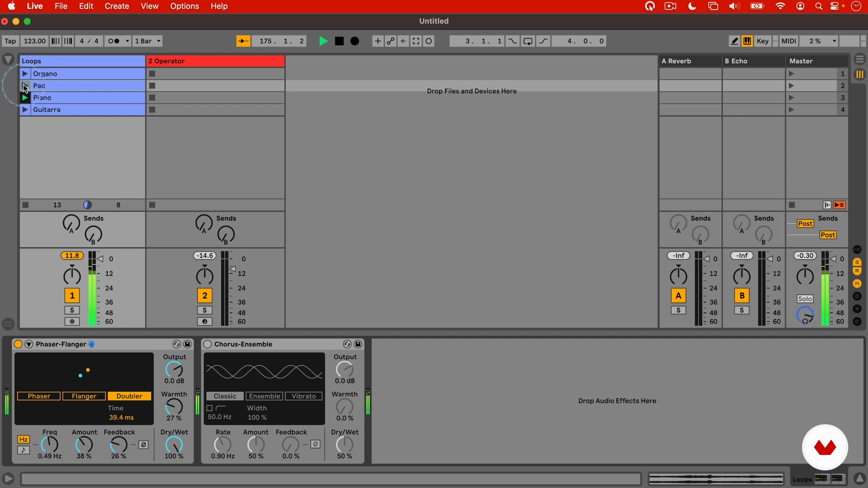This screenshot has height=488, width=868.
Task: Toggle the Session View selector icon
Action: tap(860, 74)
